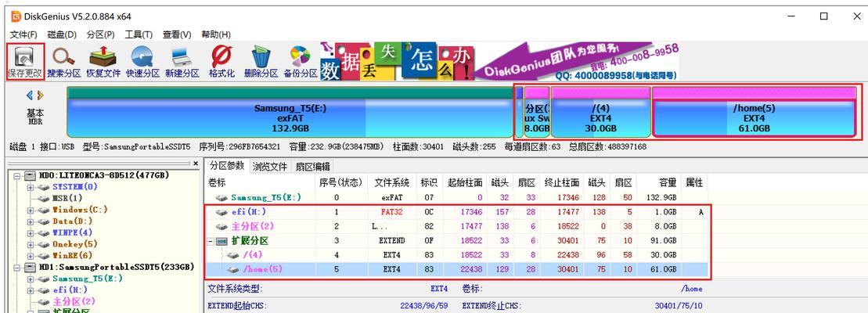This screenshot has height=313, width=868.
Task: Select the /home(5) EXT4 partition bar
Action: pos(755,112)
